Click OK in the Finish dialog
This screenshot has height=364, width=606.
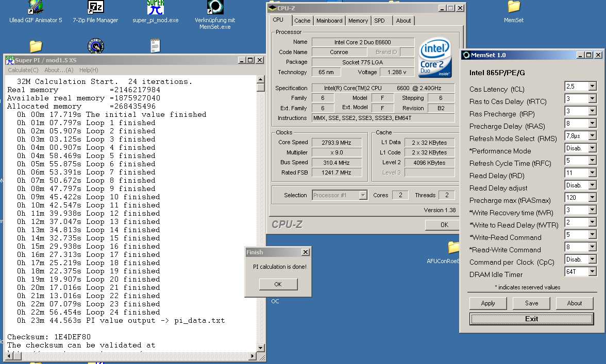pos(278,284)
